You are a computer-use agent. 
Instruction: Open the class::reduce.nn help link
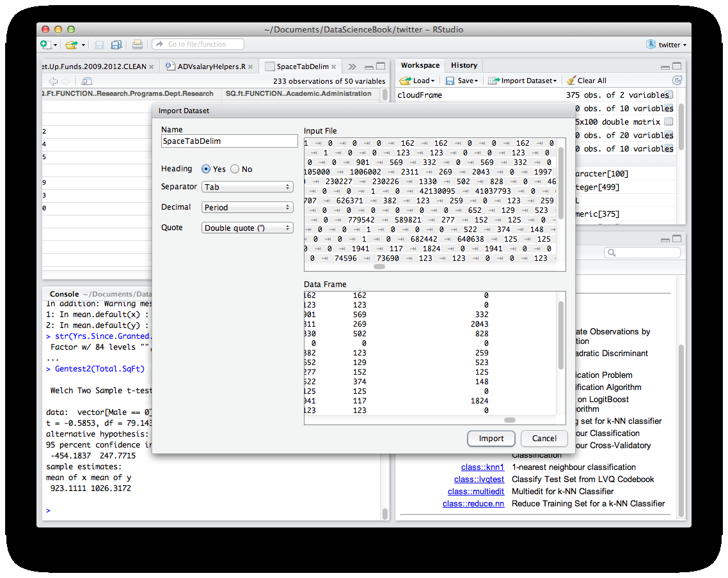pos(473,503)
